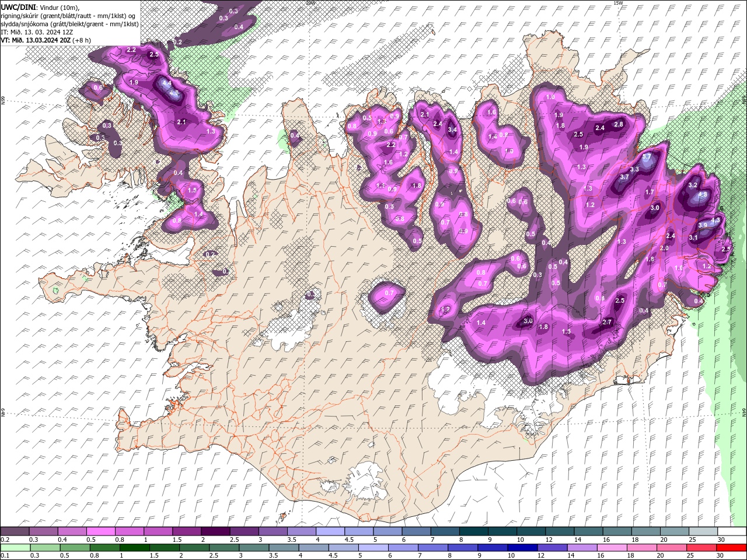Screen dimensions: 747x560
Task: Click the 'VT: Mið. 13.03.2024 20Z' valid time text
Action: pos(37,40)
